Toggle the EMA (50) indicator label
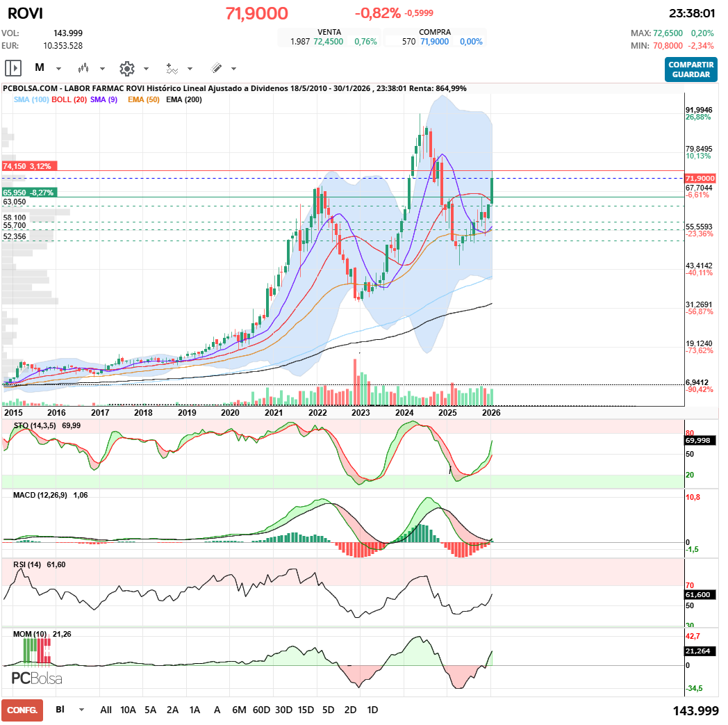Image resolution: width=728 pixels, height=725 pixels. (x=144, y=100)
